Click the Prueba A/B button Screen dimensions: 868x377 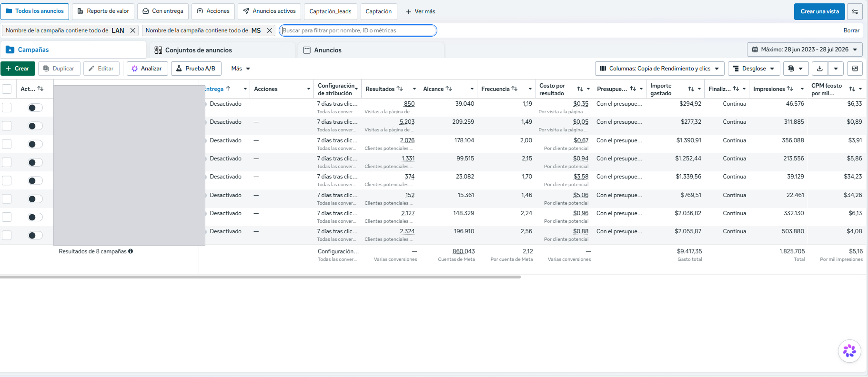(x=196, y=69)
